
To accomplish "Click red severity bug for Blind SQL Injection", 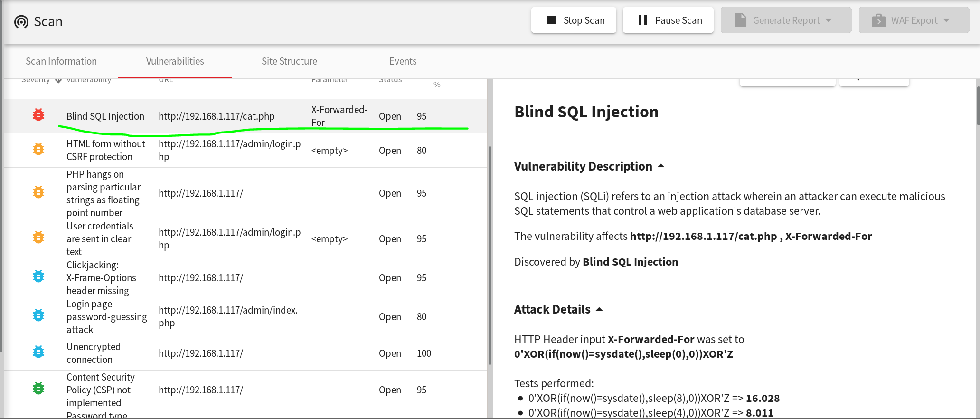I will click(38, 115).
